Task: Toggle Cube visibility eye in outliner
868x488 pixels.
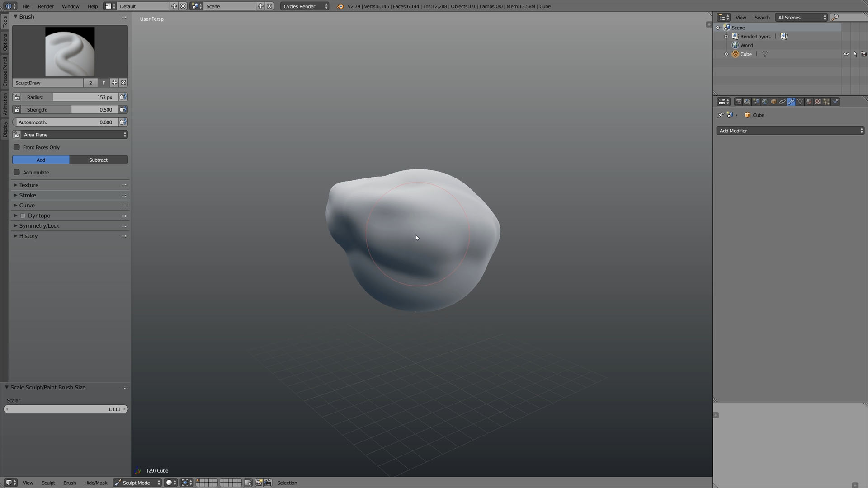Action: [x=846, y=54]
